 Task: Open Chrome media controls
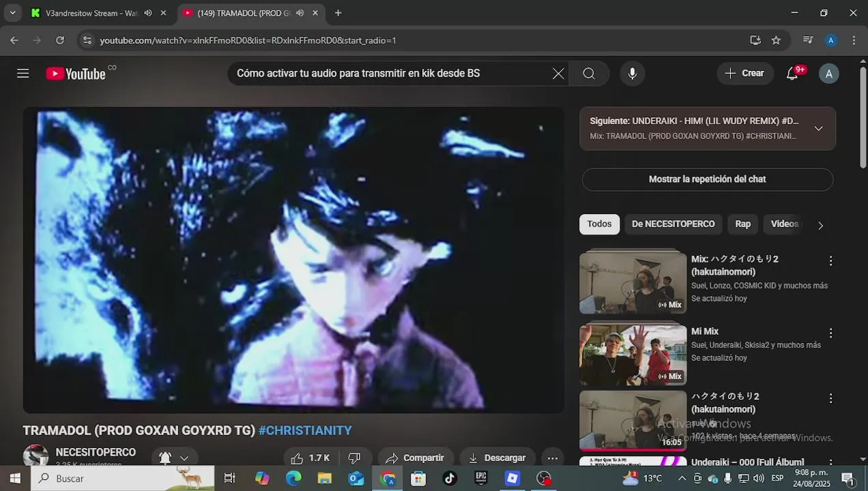pos(808,40)
